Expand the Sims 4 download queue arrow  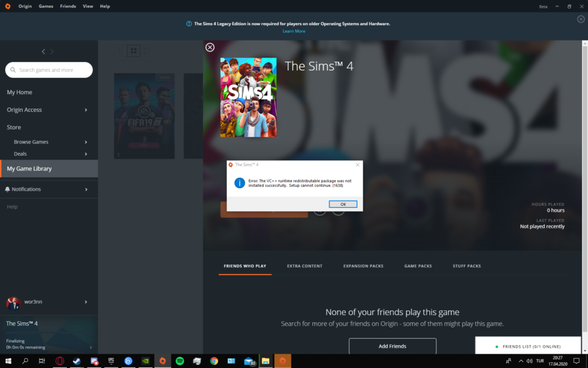click(91, 347)
